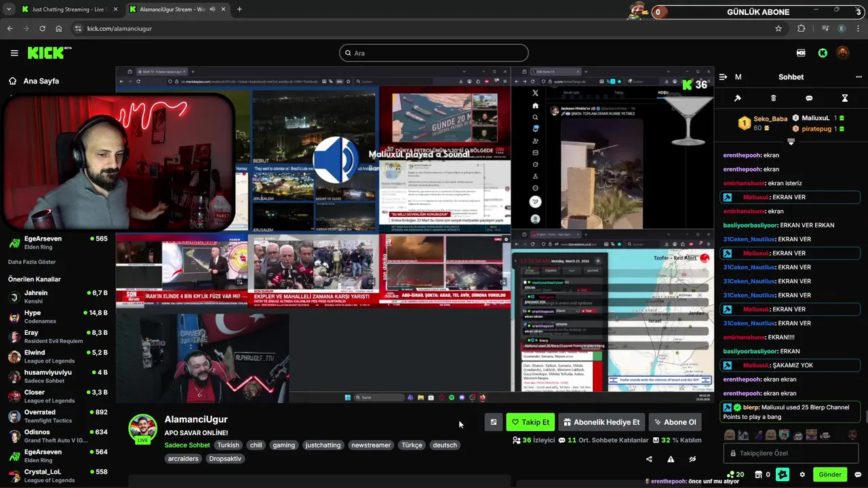
Task: Click the Gönder send button
Action: coord(830,474)
